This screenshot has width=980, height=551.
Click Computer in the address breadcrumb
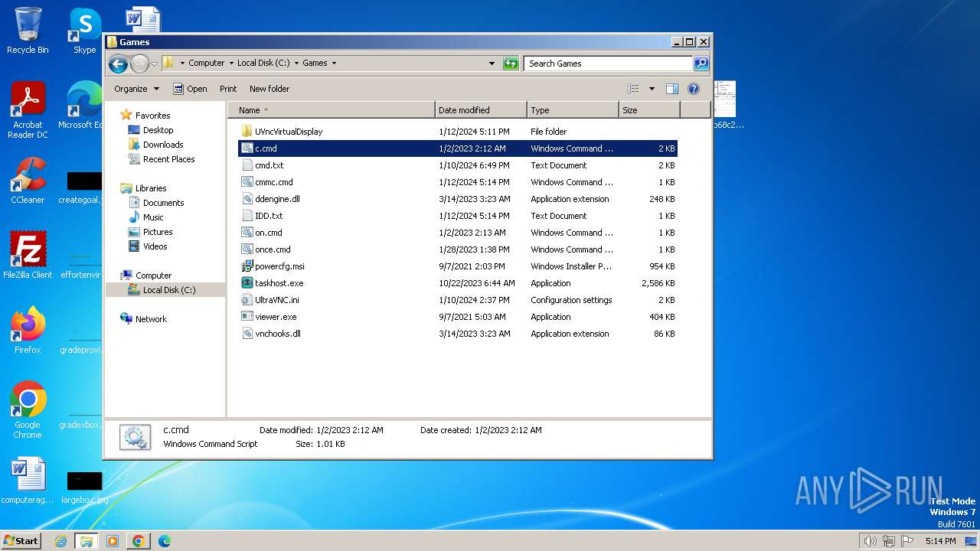(x=207, y=64)
